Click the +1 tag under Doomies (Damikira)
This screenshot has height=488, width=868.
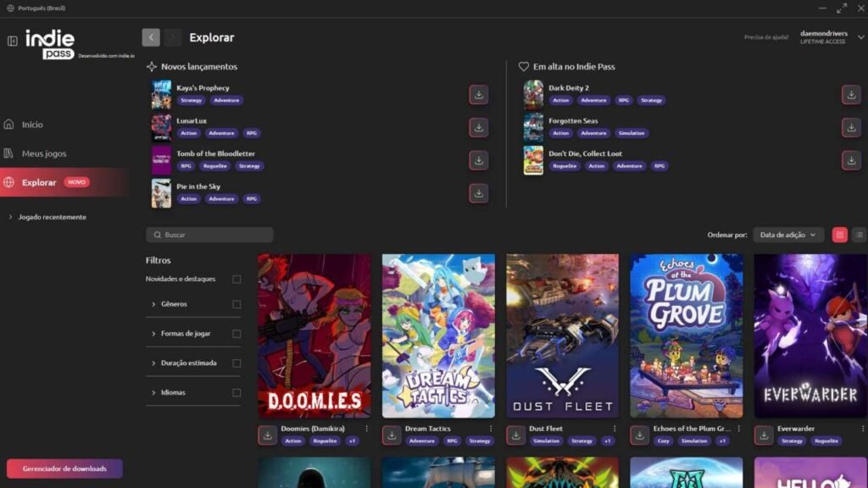[x=352, y=441]
